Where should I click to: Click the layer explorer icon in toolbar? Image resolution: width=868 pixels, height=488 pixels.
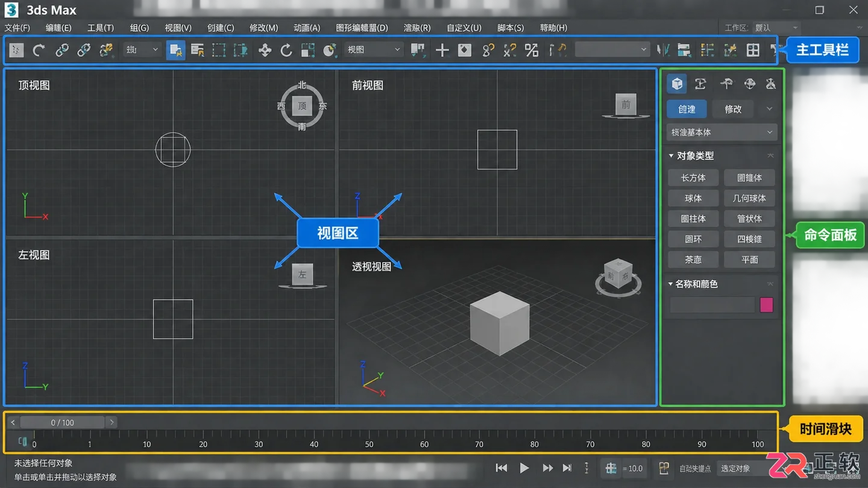point(707,50)
